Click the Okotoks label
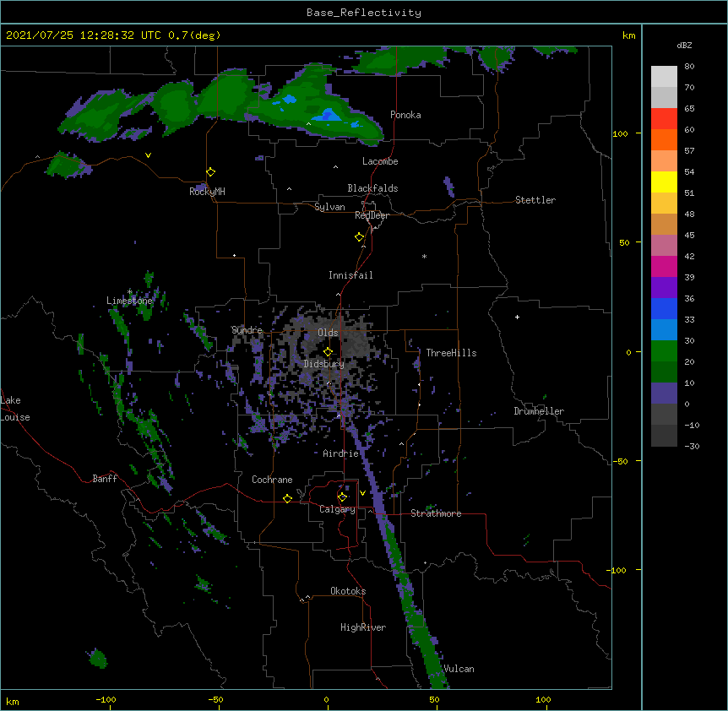 point(348,591)
